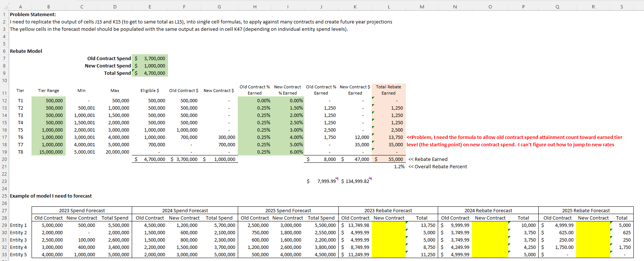Click the "2023 Spend Forecast" header
This screenshot has height=261, width=644.
tap(82, 210)
